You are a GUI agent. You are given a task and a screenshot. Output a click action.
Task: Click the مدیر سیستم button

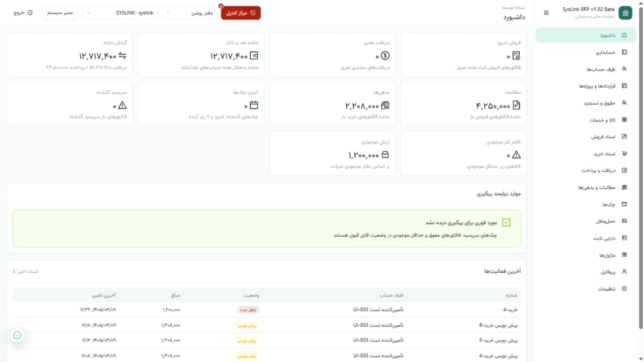coord(60,13)
